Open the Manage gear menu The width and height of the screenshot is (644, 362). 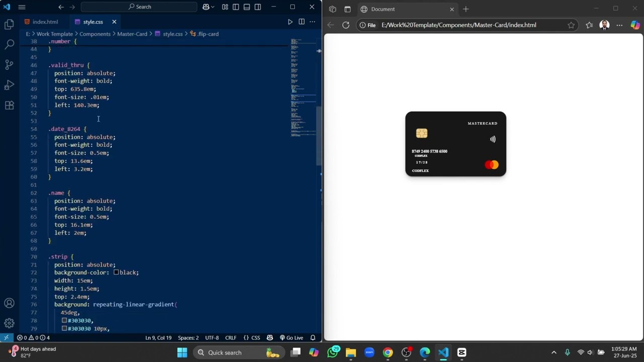9,323
